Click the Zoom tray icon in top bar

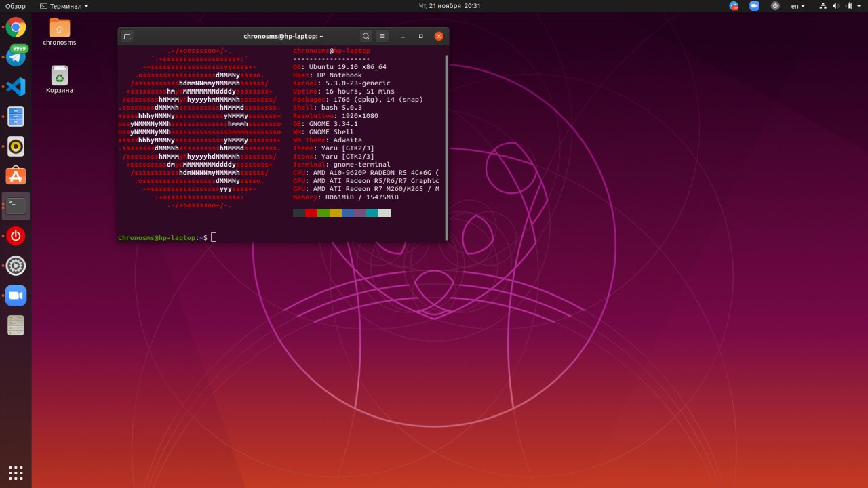coord(754,5)
